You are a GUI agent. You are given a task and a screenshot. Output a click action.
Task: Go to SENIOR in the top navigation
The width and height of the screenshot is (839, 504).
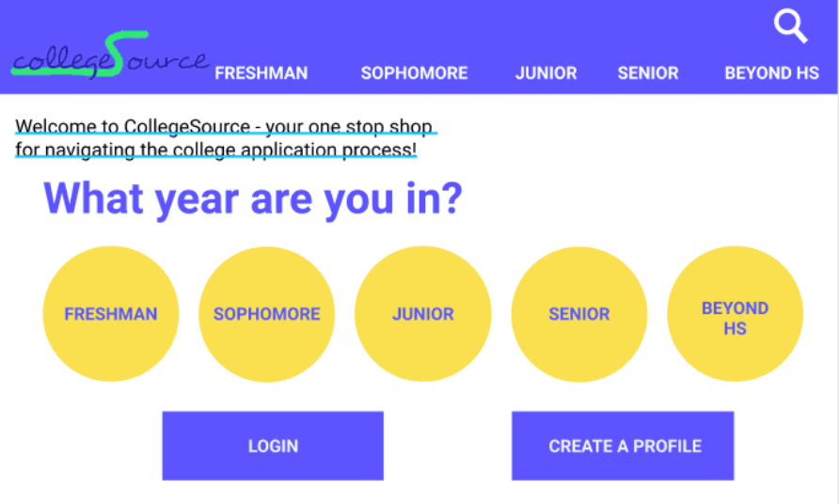pyautogui.click(x=648, y=72)
